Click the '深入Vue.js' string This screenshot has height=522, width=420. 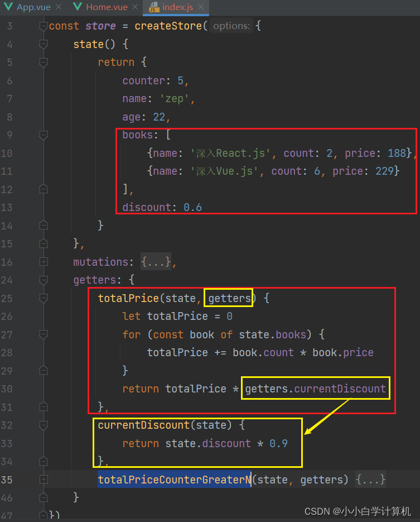(x=225, y=171)
